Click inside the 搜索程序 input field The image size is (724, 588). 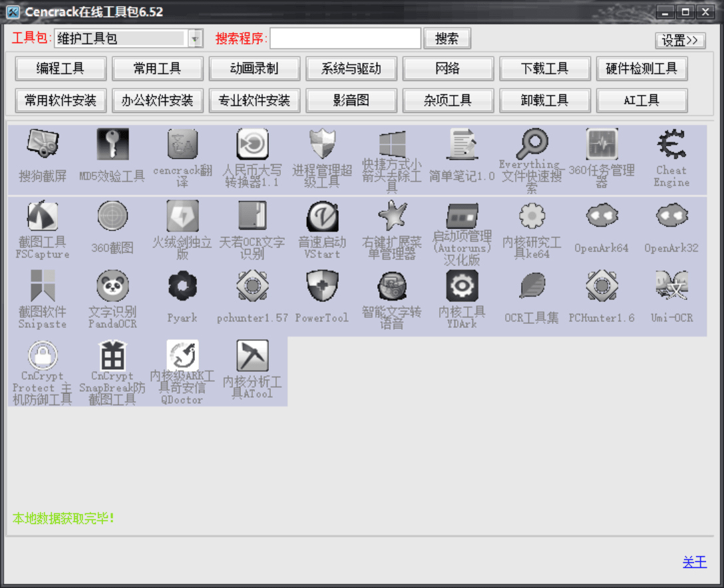coord(345,39)
